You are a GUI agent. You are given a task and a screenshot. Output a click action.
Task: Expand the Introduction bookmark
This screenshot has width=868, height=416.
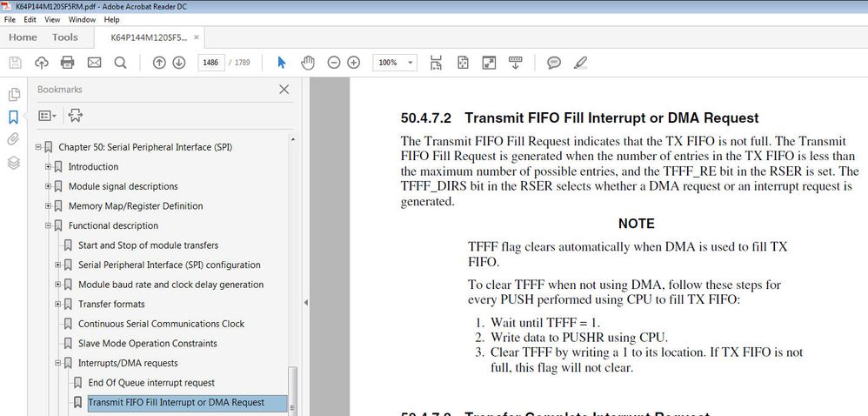pyautogui.click(x=48, y=167)
